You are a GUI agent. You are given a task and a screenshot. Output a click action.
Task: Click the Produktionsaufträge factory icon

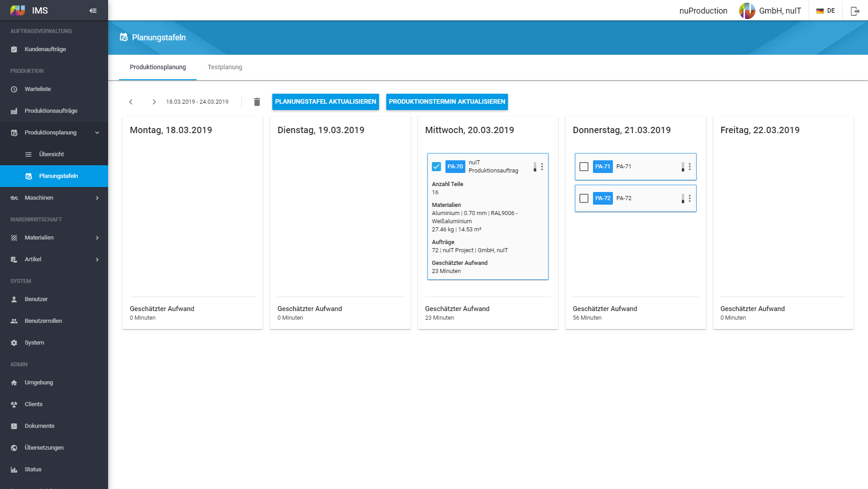14,111
